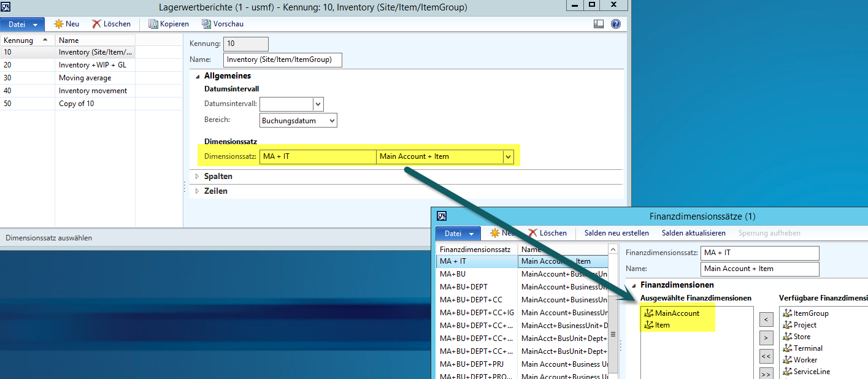Open the Dimensionssatz dropdown arrow
Screen dimensions: 868x379
[x=508, y=157]
